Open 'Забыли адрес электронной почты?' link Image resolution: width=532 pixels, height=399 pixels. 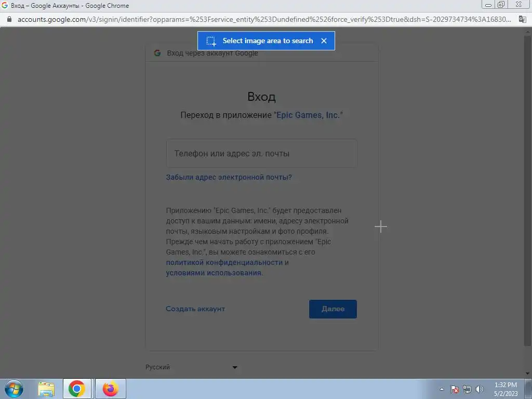pos(229,177)
